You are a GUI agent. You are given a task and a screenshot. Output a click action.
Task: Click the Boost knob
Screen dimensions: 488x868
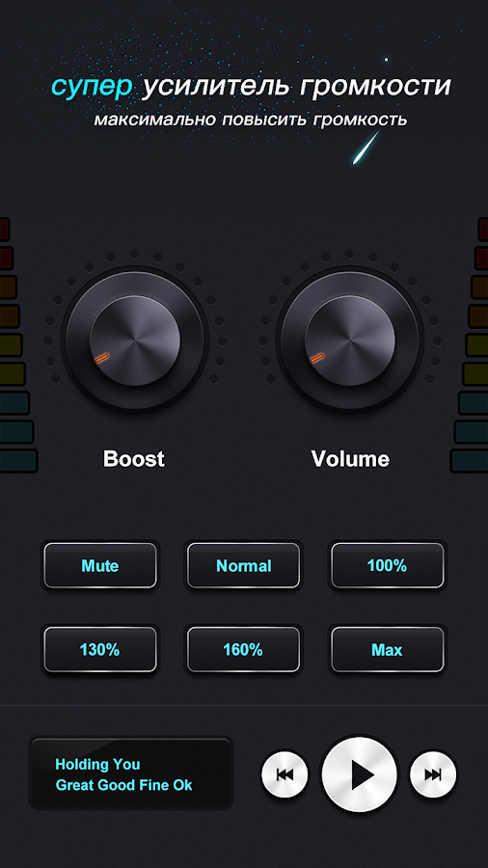point(135,339)
